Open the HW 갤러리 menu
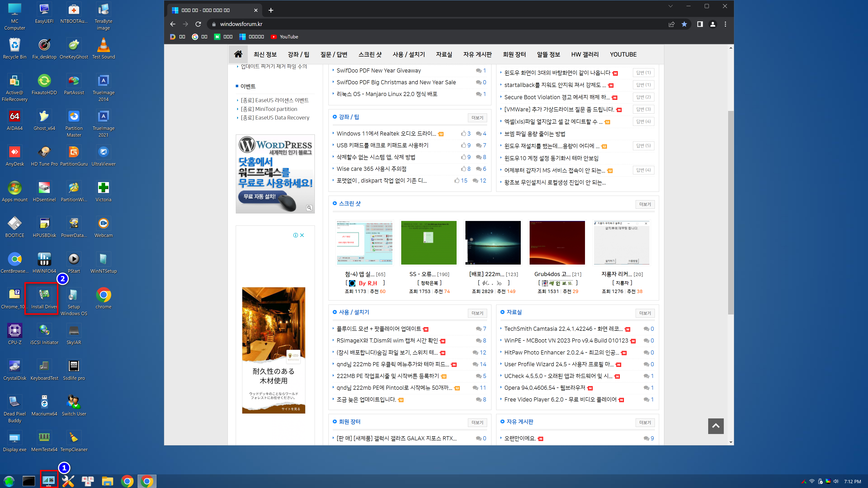Screen dimensions: 868x488 click(585, 54)
